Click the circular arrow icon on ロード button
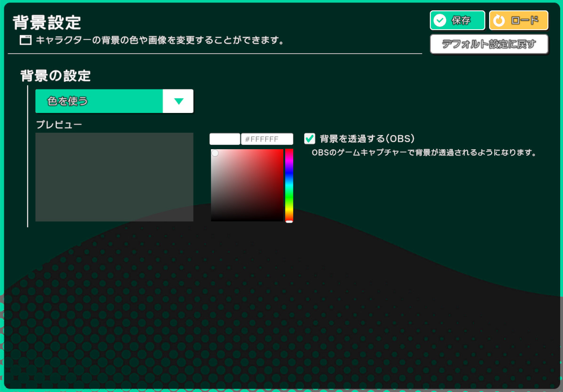This screenshot has width=563, height=392. click(x=499, y=20)
